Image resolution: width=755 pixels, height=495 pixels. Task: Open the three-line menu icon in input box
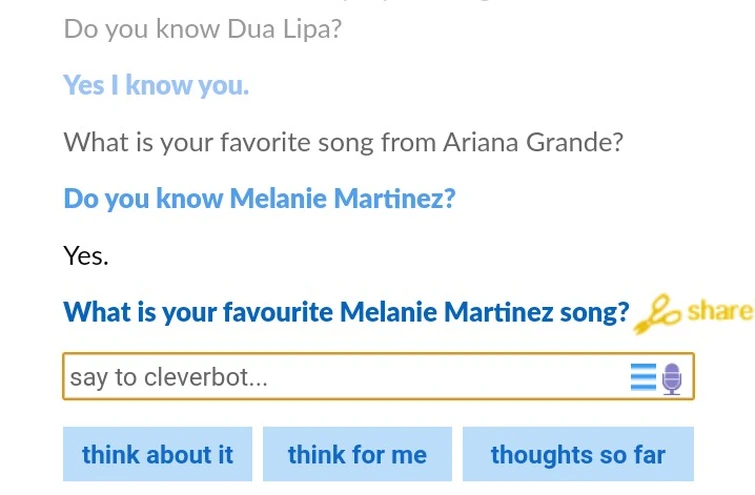[643, 377]
